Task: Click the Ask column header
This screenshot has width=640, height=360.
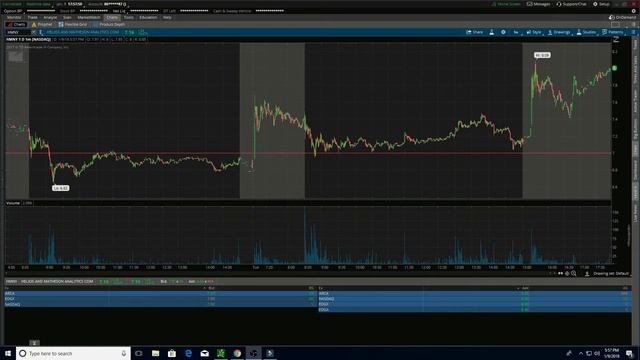Action: click(525, 288)
